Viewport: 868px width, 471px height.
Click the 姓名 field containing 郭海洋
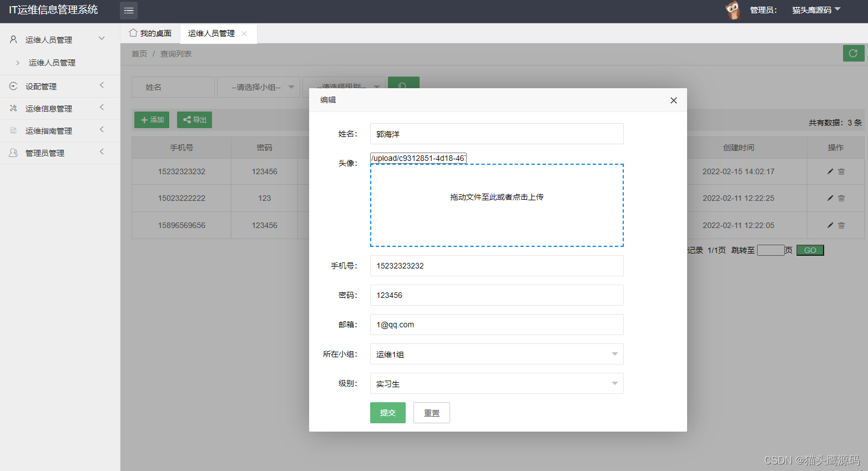tap(497, 134)
